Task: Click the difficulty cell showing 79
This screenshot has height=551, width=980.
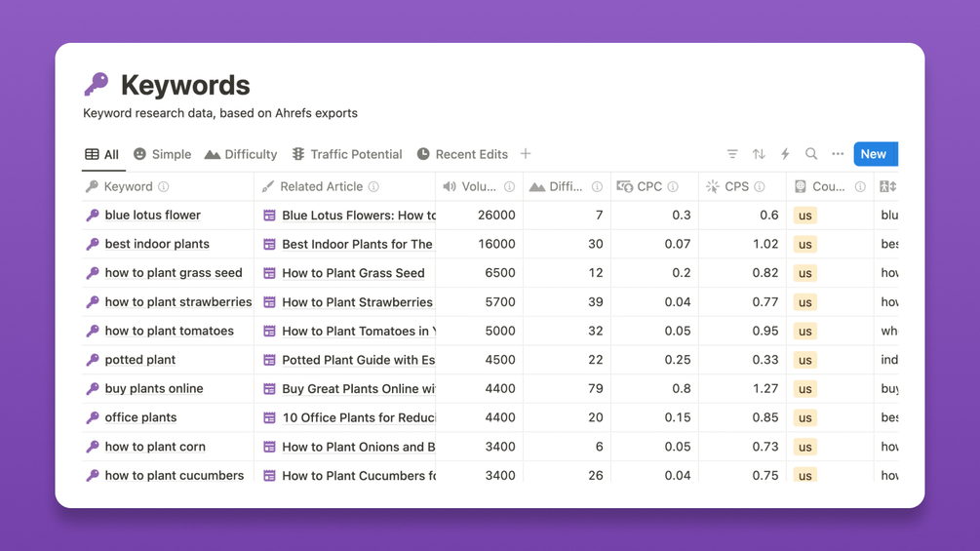Action: pos(567,388)
